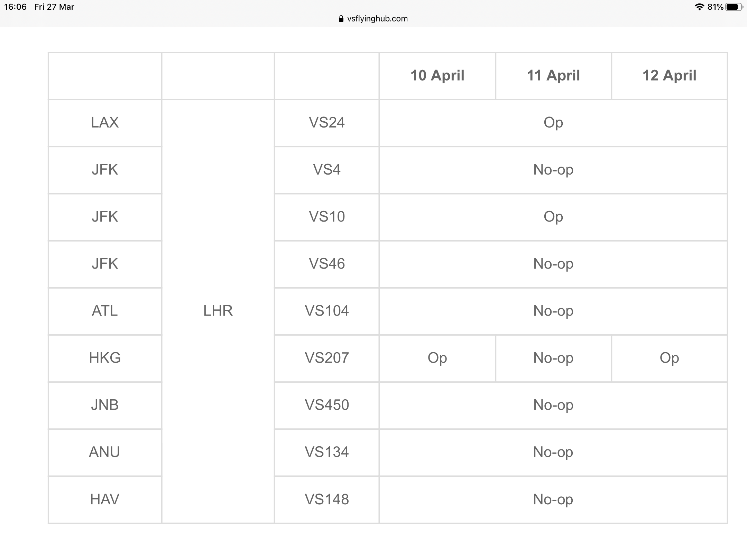This screenshot has height=560, width=747.
Task: Tap the 16:06 clock in status bar
Action: (x=15, y=7)
